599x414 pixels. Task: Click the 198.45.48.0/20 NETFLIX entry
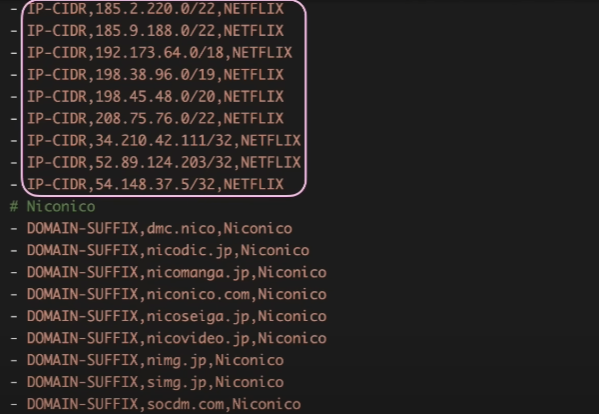tap(155, 97)
